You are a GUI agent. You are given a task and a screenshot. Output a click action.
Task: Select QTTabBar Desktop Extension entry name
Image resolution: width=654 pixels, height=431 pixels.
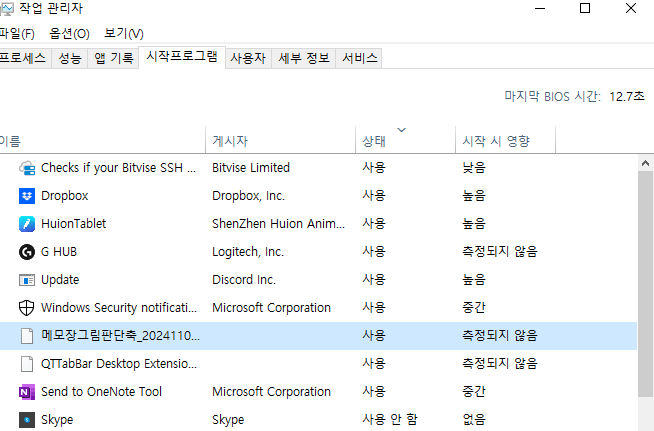[119, 363]
